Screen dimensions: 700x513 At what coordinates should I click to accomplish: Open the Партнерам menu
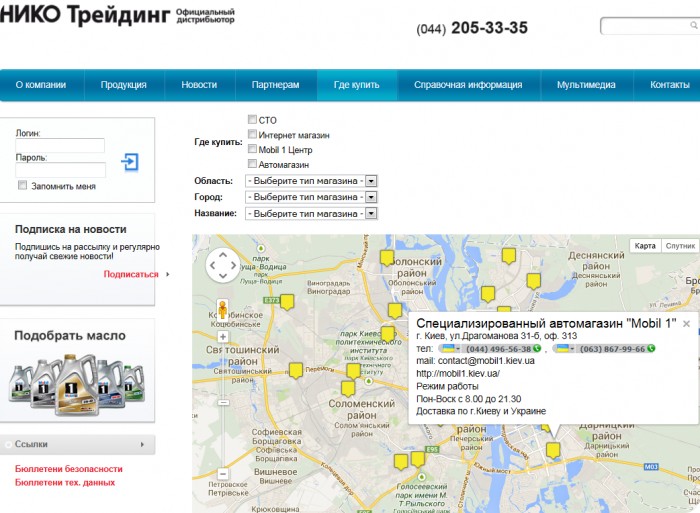coord(275,85)
